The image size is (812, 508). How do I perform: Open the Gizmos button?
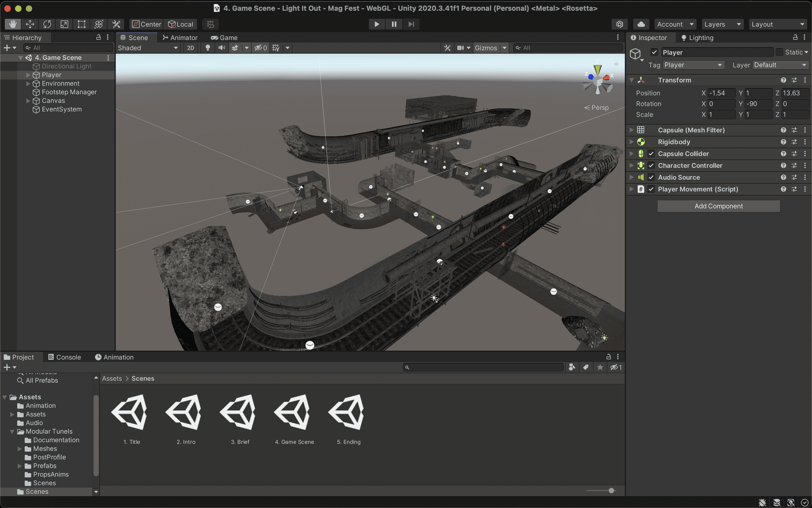tap(485, 48)
